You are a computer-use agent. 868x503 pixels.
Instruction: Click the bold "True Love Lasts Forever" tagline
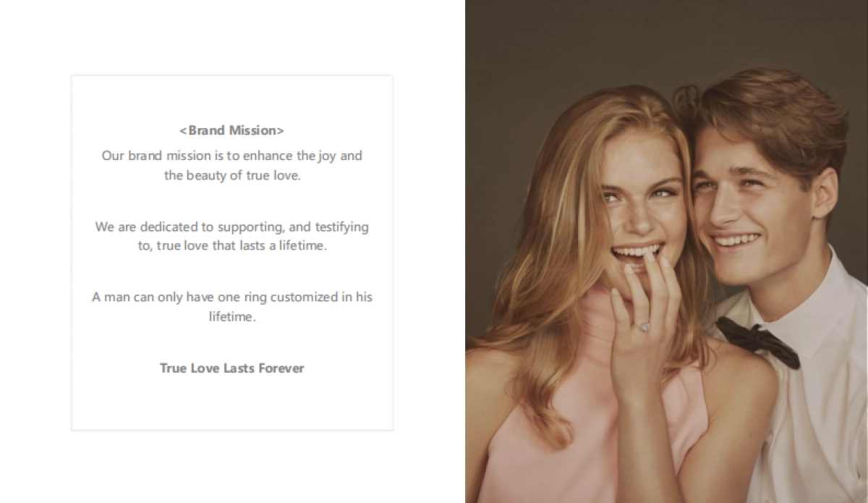coord(231,368)
